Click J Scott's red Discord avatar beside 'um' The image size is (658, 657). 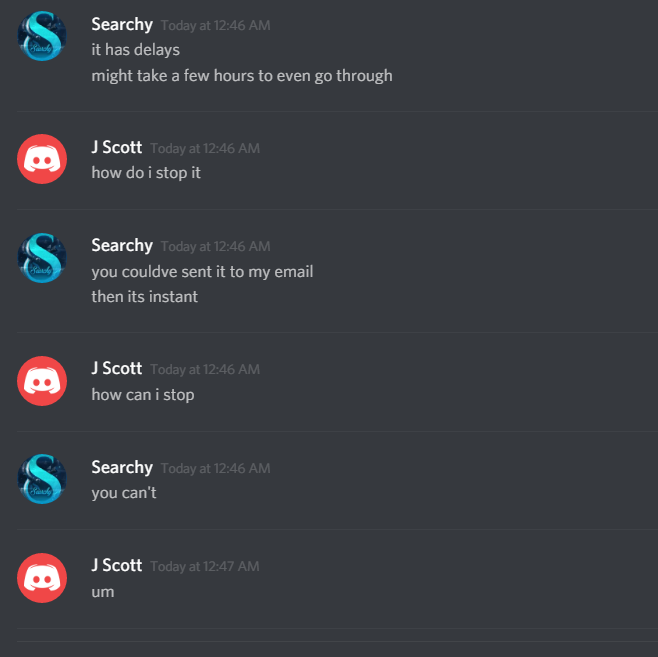tap(42, 578)
